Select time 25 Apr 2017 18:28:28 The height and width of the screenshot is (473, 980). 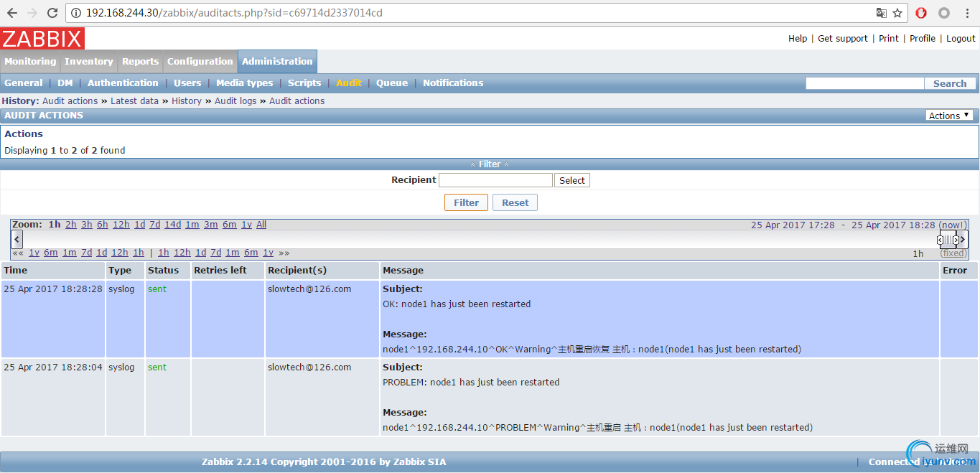coord(53,289)
